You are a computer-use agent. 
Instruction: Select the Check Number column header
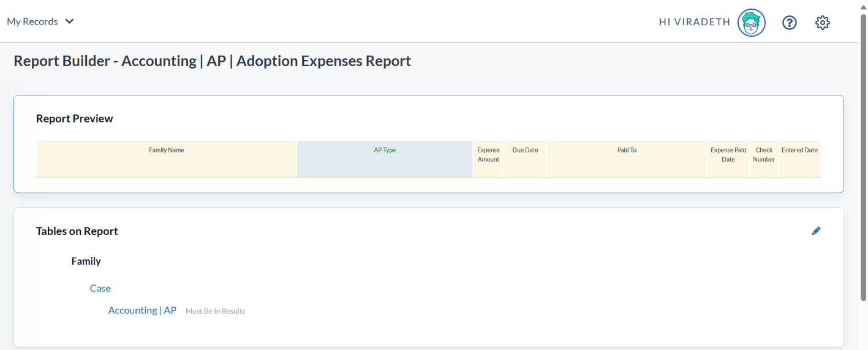(764, 159)
